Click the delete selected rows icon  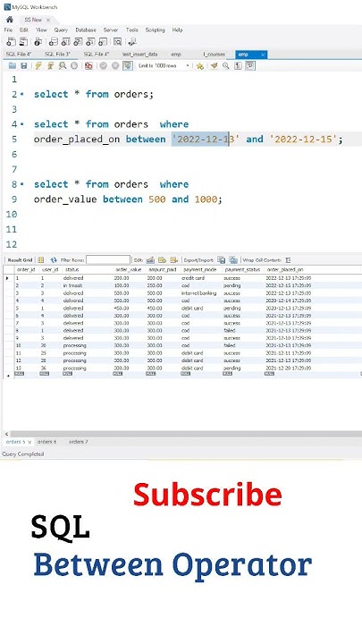click(174, 260)
